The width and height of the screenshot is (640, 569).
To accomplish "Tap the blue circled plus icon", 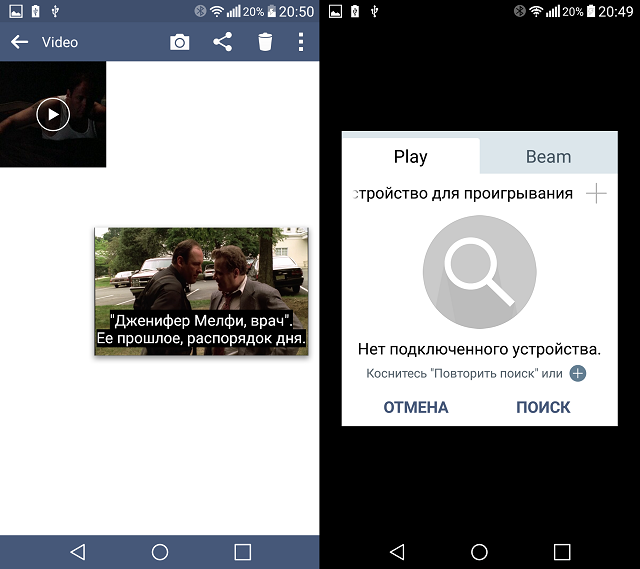I will [578, 373].
